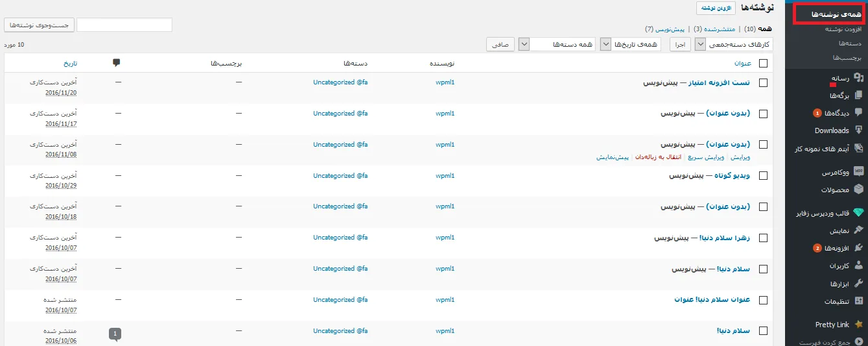Open the ویدیو کوتاه post title
Screen dimensions: 868x346
tap(731, 176)
